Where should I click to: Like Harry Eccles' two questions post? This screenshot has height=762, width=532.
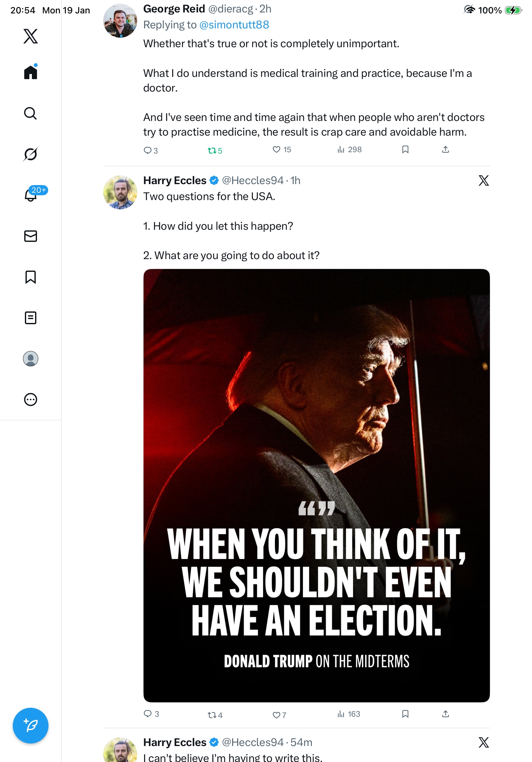[276, 715]
